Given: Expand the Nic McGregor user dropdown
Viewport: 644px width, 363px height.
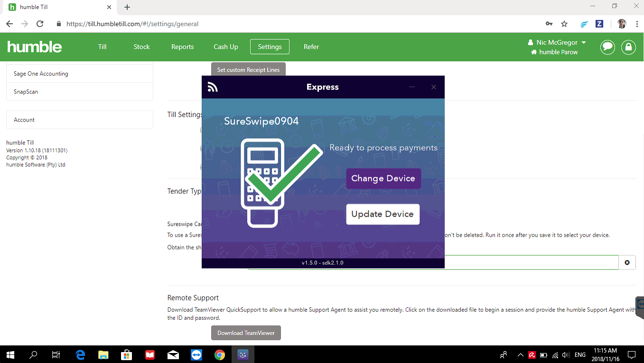Looking at the screenshot, I should tap(557, 42).
